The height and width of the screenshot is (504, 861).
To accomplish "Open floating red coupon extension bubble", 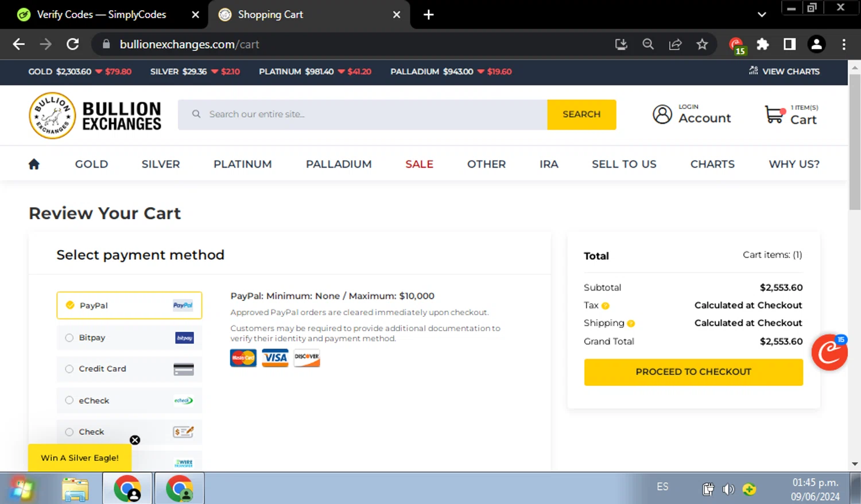I will [x=829, y=352].
